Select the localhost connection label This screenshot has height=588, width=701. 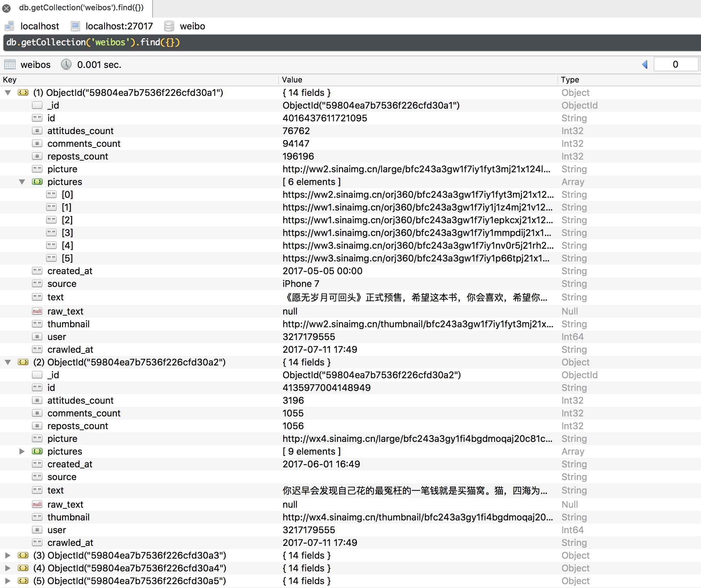(x=40, y=26)
